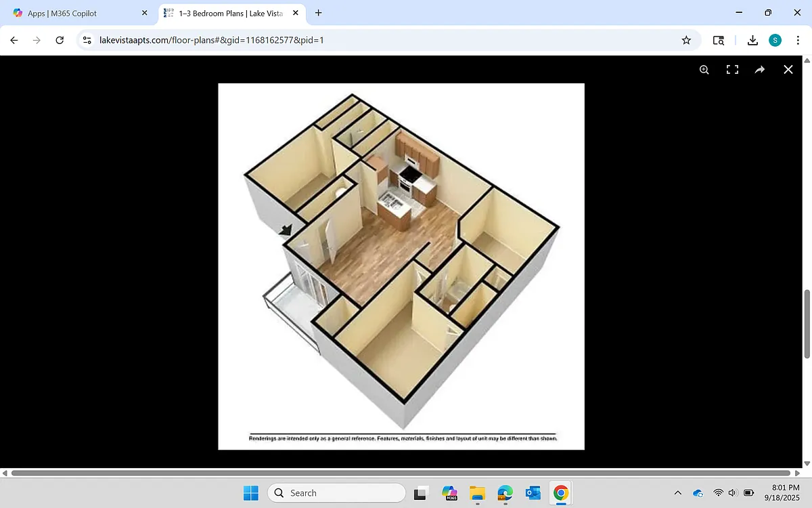Viewport: 812px width, 508px height.
Task: Click the horizontal page scrollbar
Action: tap(401, 473)
